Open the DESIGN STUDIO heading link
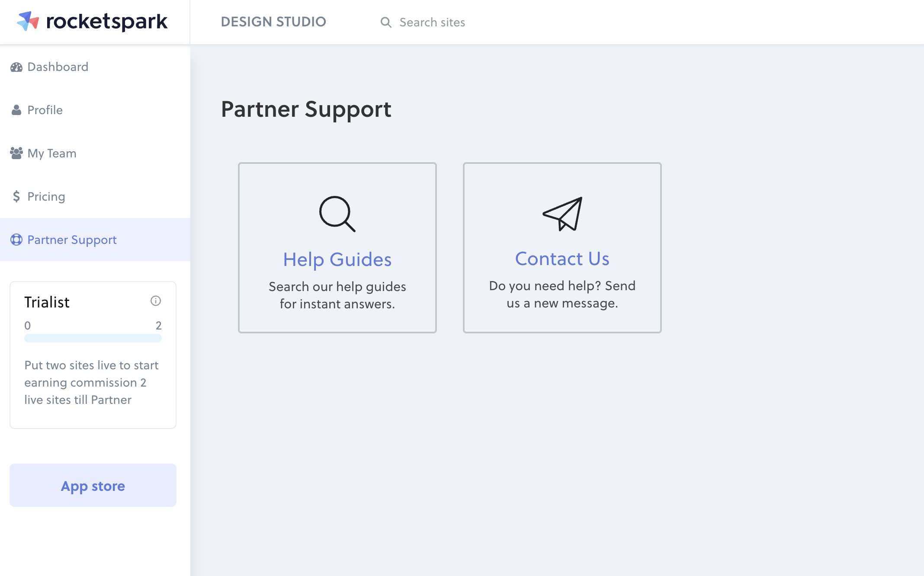Viewport: 924px width, 576px height. [273, 22]
